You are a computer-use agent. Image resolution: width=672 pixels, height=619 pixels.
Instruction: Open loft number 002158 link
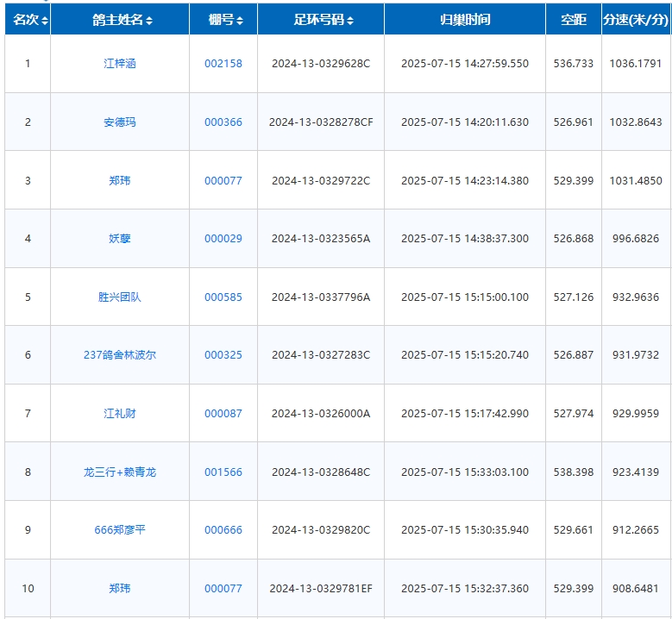point(223,64)
